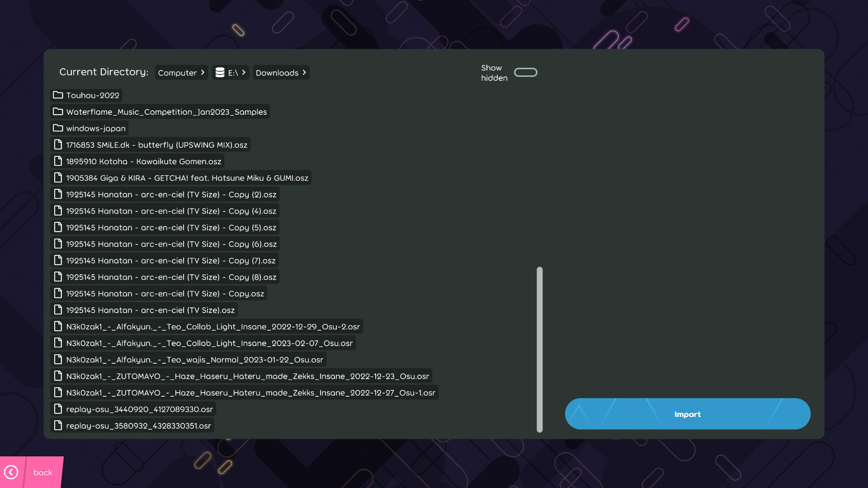Select Teo_wajis_Normal_2023-01-22_Osu.osr replay
The height and width of the screenshot is (488, 868).
(189, 360)
